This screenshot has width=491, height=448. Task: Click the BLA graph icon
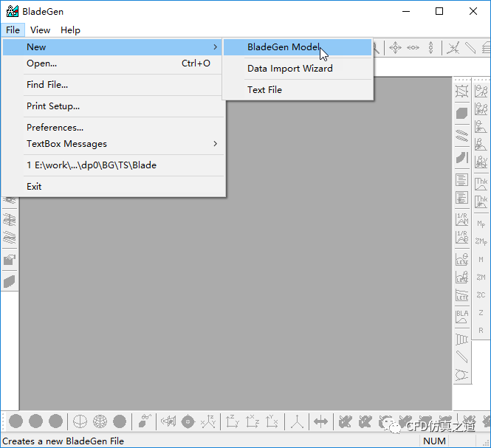tap(462, 317)
